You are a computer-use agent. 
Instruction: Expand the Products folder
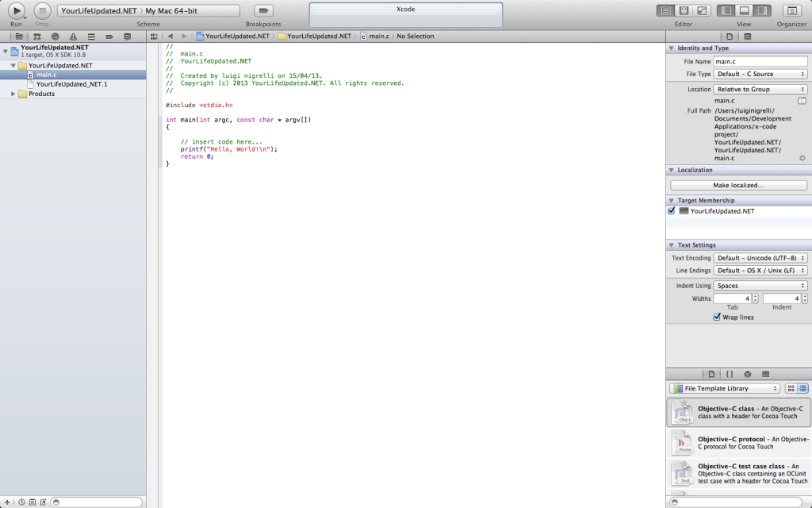pos(13,94)
